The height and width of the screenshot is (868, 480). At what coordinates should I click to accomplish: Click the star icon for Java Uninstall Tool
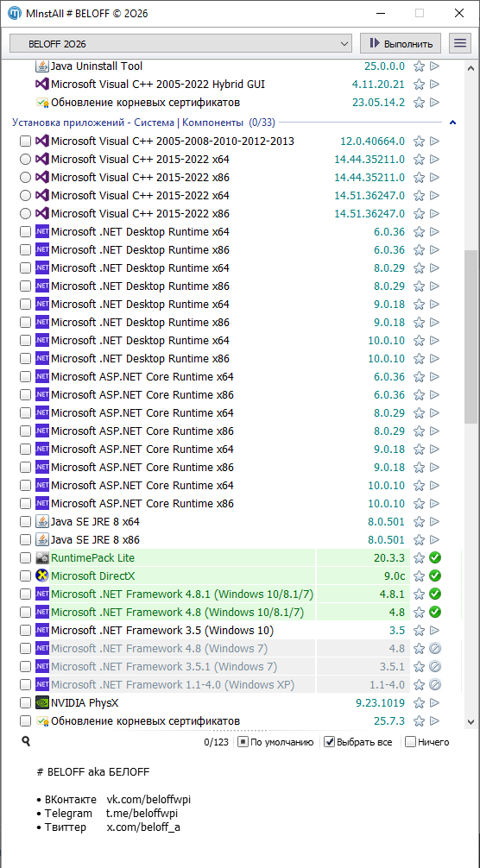[x=420, y=66]
